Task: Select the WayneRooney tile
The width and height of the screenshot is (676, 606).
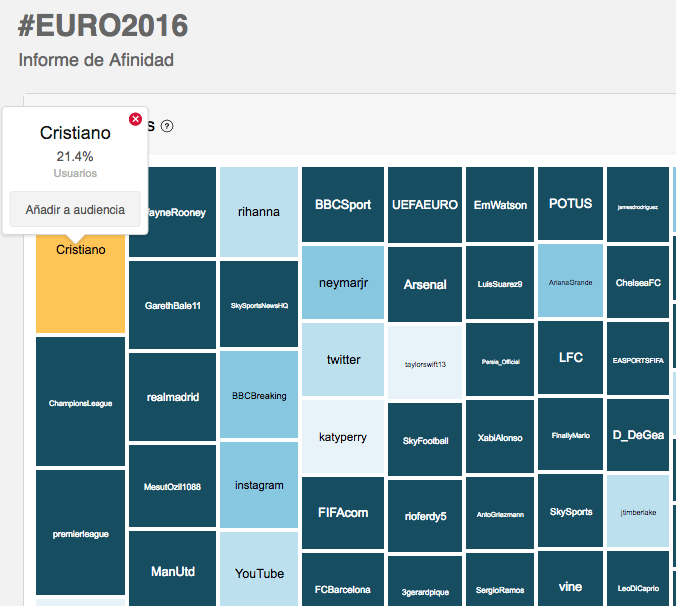Action: 182,212
